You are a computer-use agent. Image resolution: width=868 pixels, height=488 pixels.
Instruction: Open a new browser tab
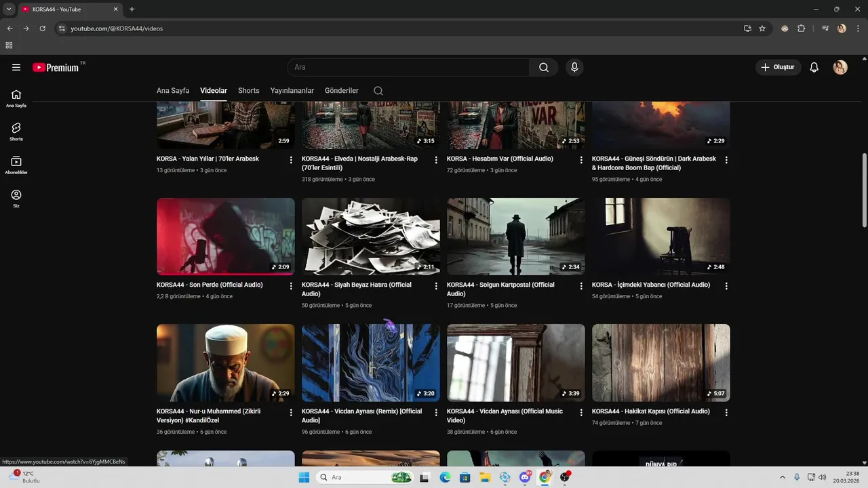(x=132, y=9)
